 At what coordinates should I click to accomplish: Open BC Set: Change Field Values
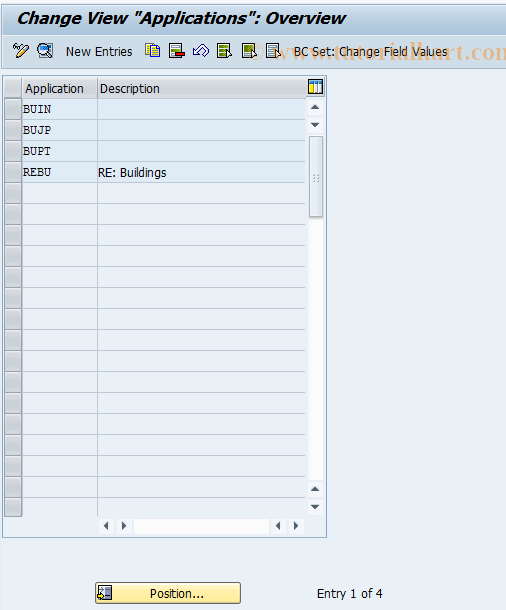[371, 51]
